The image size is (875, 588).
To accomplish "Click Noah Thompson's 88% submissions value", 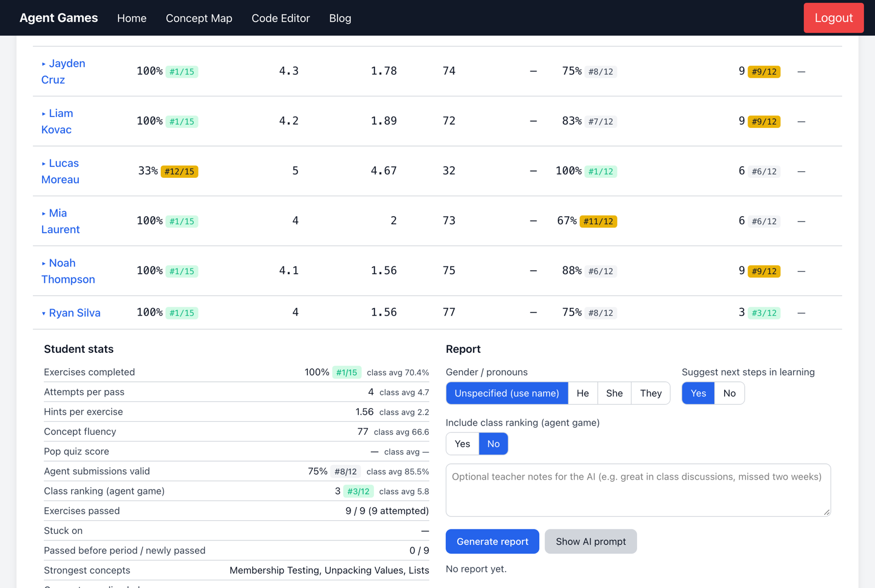I will click(x=571, y=271).
